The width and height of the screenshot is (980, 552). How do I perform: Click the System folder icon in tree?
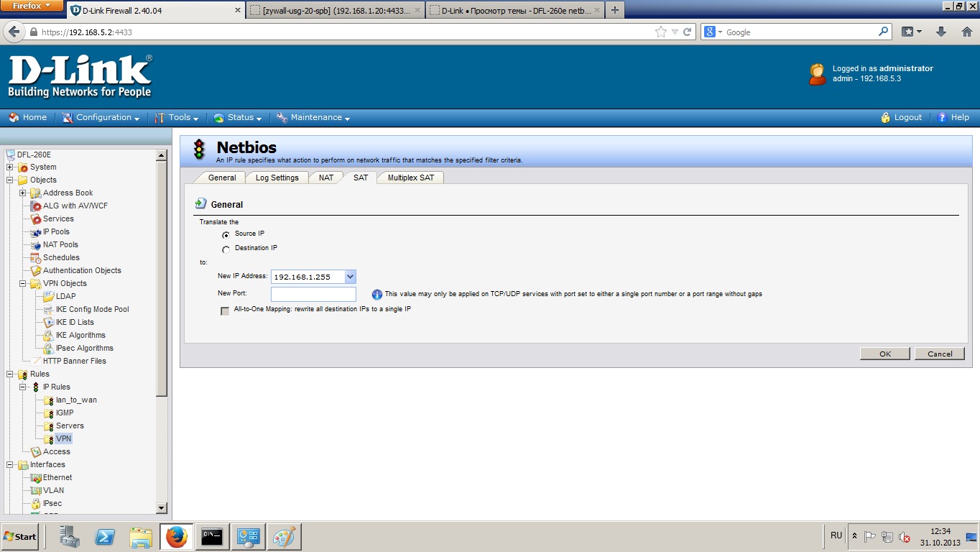click(23, 167)
